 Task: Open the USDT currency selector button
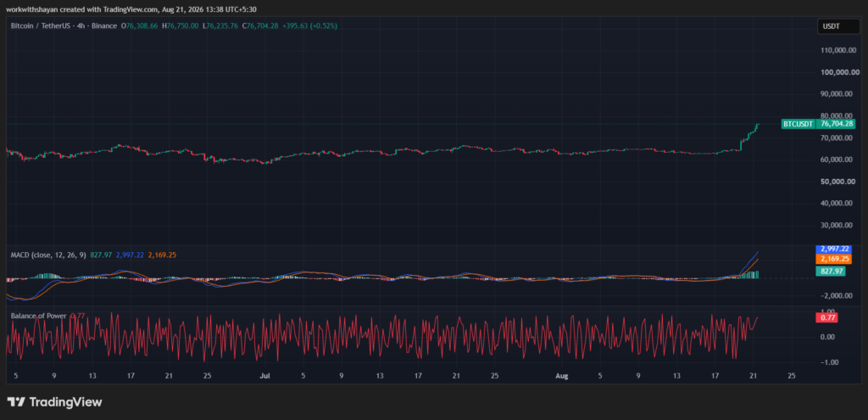tap(838, 26)
